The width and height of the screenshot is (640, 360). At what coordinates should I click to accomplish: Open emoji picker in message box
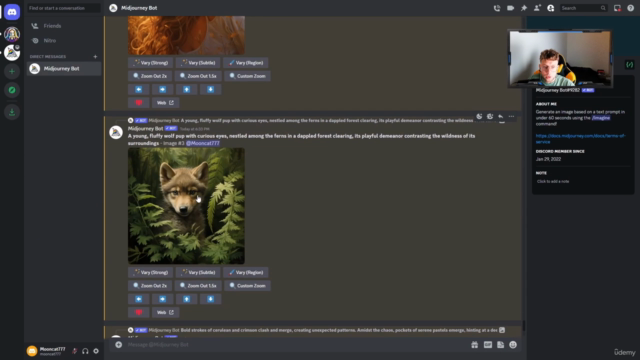513,344
